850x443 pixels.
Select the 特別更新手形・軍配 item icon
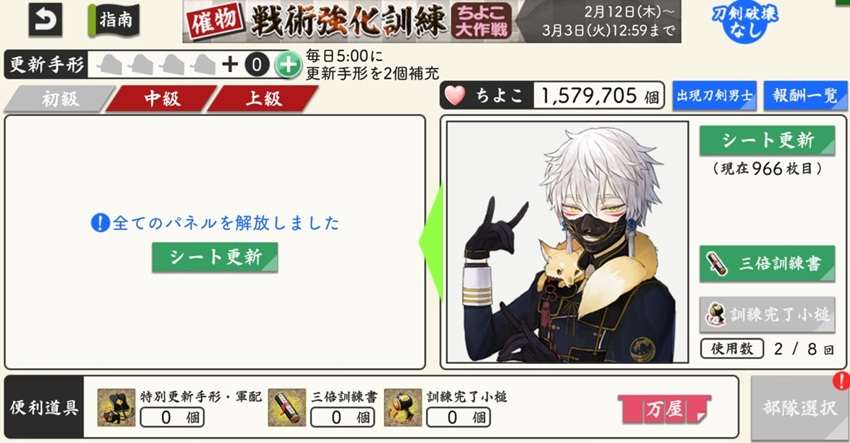pos(116,407)
